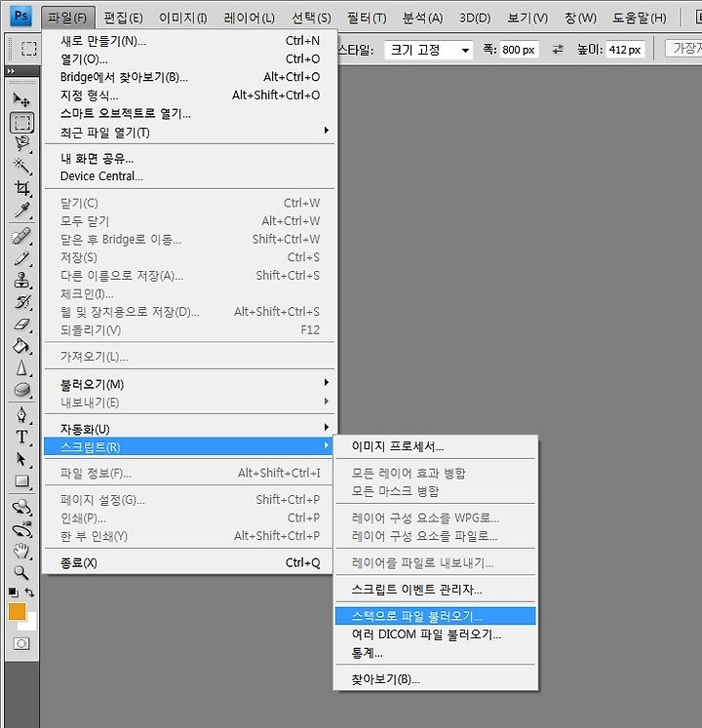Open the 창(W) menu
Screen dimensions: 702x728
point(581,19)
